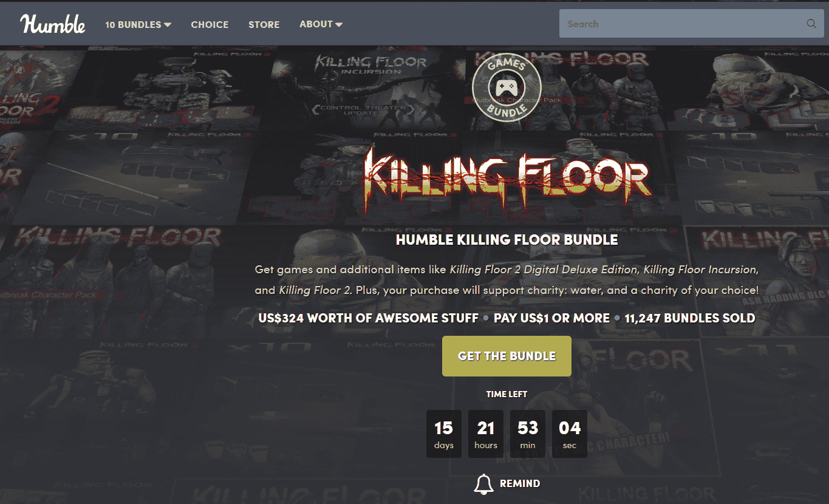
Task: Click the Humble logo
Action: [53, 24]
